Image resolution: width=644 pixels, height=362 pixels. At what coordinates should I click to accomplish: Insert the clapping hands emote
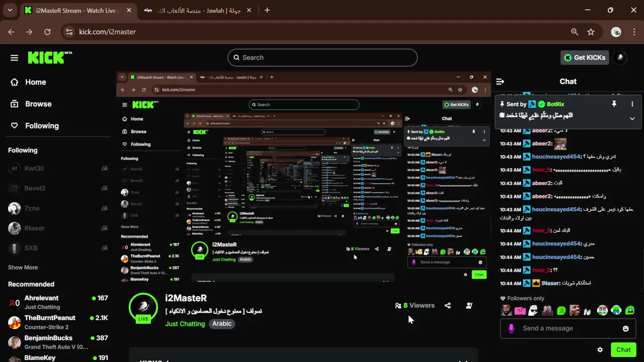(x=588, y=311)
